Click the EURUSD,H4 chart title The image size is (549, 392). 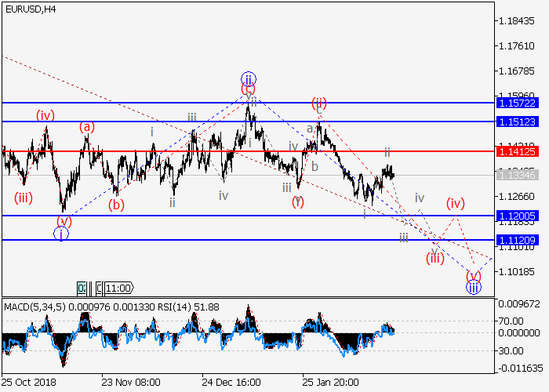coord(29,9)
